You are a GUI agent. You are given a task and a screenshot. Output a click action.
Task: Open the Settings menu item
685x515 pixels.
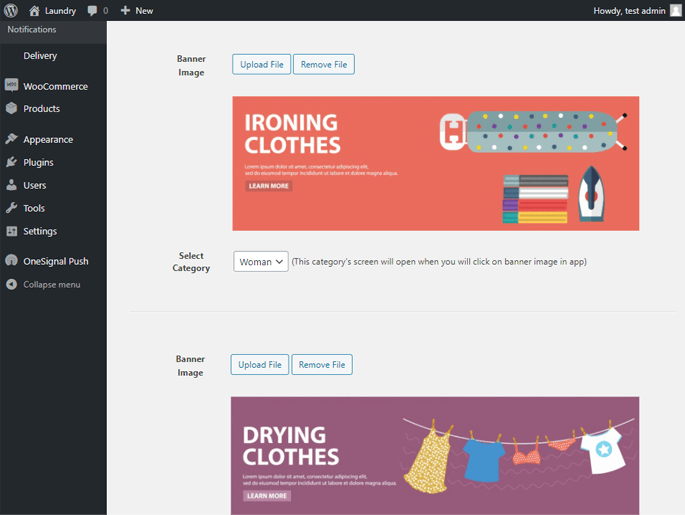[40, 231]
